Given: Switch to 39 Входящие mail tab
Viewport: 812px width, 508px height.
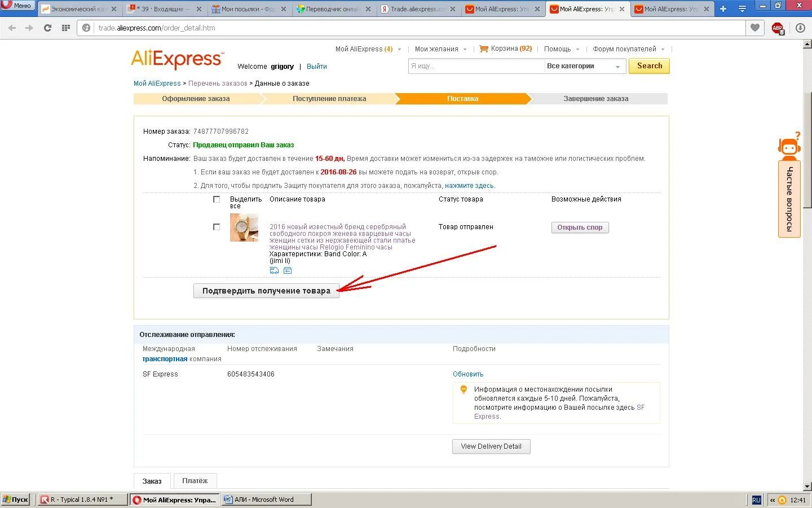Looking at the screenshot, I should coord(164,9).
